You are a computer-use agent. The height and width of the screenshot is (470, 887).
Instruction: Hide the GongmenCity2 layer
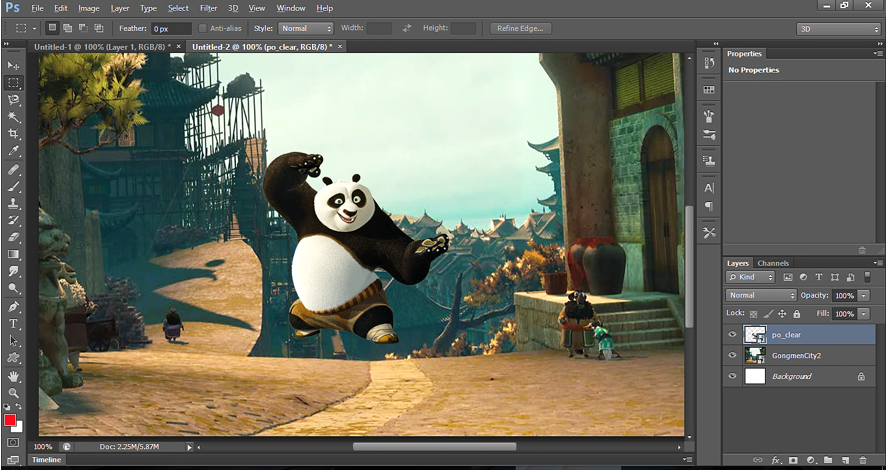pyautogui.click(x=733, y=355)
